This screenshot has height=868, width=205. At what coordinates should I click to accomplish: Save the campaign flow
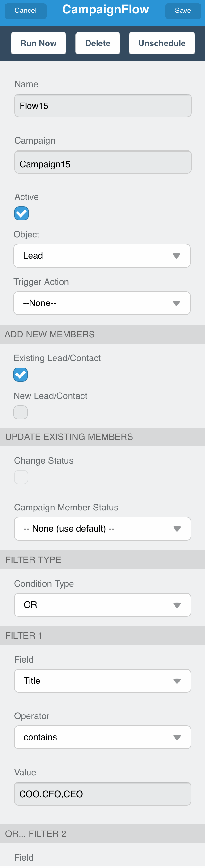183,11
